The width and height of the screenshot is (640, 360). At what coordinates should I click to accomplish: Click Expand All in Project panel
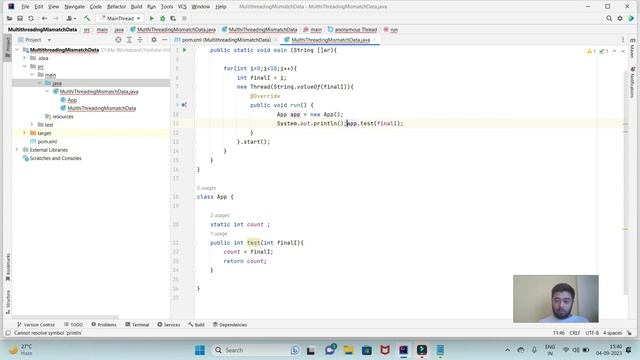coord(129,40)
